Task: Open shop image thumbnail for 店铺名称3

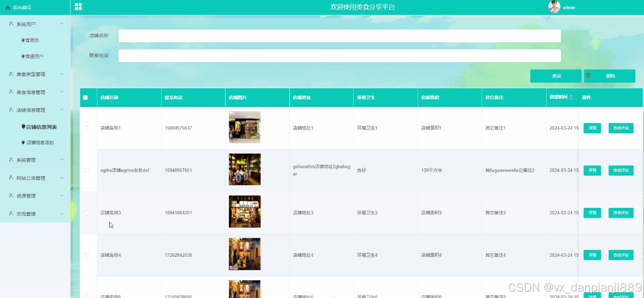Action: click(245, 212)
